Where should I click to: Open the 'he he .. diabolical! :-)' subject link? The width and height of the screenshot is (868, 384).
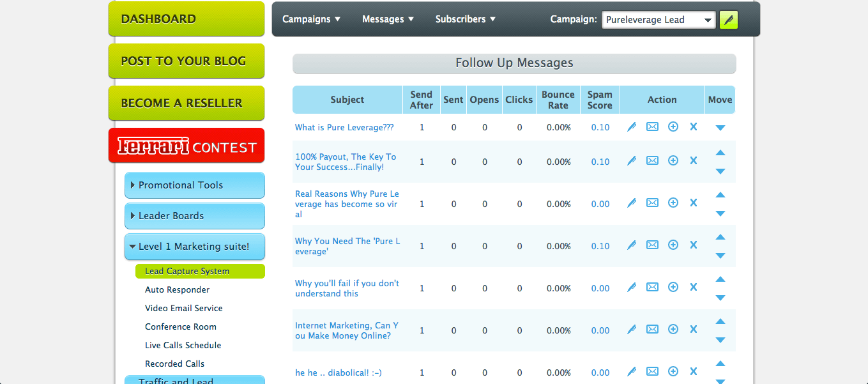339,372
